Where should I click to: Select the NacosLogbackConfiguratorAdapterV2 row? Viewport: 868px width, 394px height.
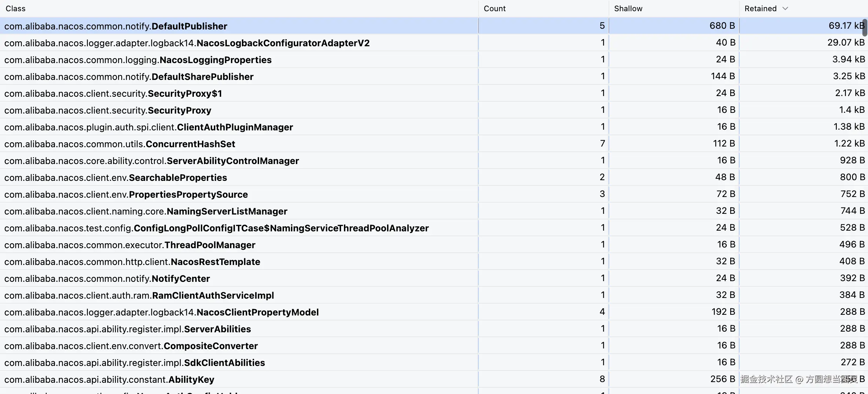(434, 42)
